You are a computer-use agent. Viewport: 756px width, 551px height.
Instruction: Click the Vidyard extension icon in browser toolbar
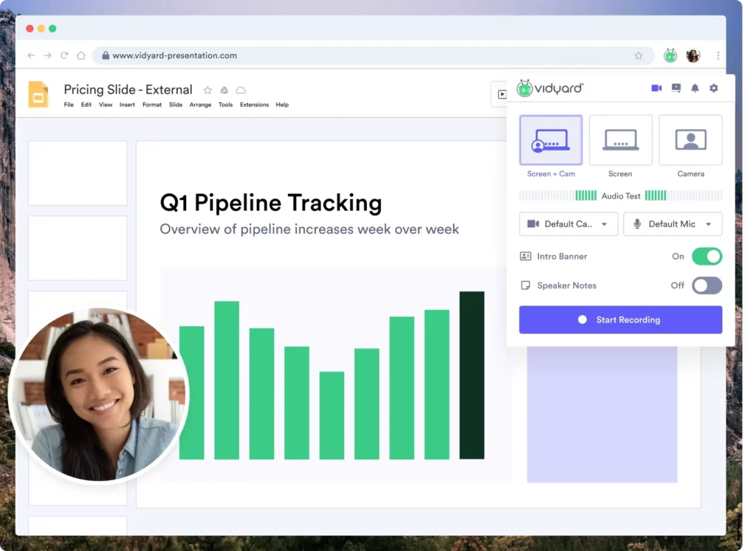tap(670, 55)
